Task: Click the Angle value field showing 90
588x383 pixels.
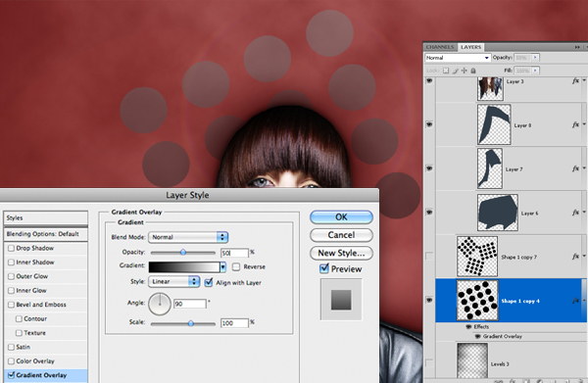Action: 190,304
